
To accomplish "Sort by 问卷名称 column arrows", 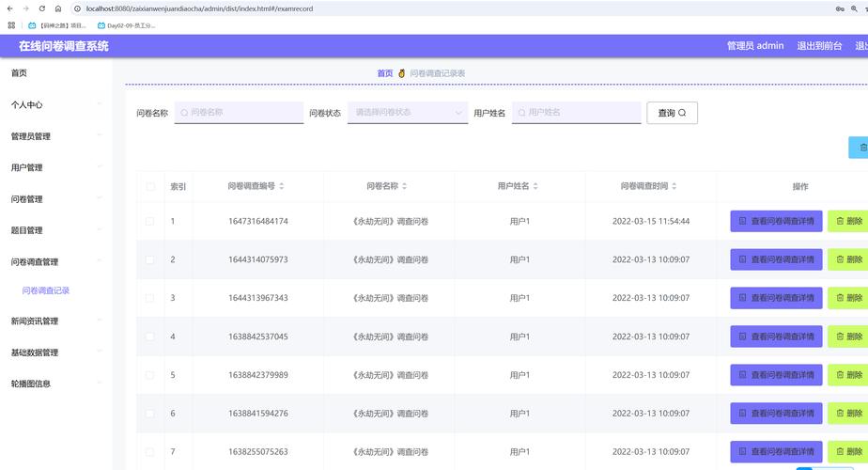I will point(404,186).
